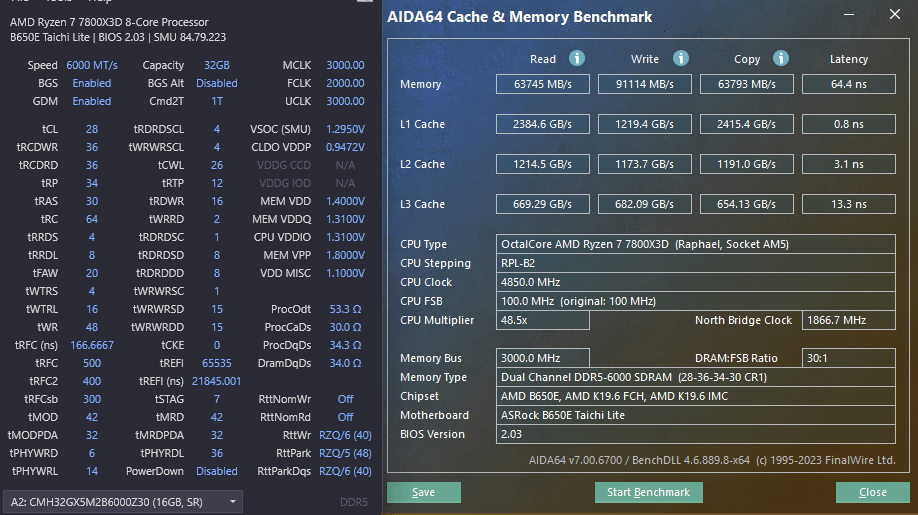Click the Close button in AIDA64
This screenshot has width=918, height=515.
(x=872, y=492)
